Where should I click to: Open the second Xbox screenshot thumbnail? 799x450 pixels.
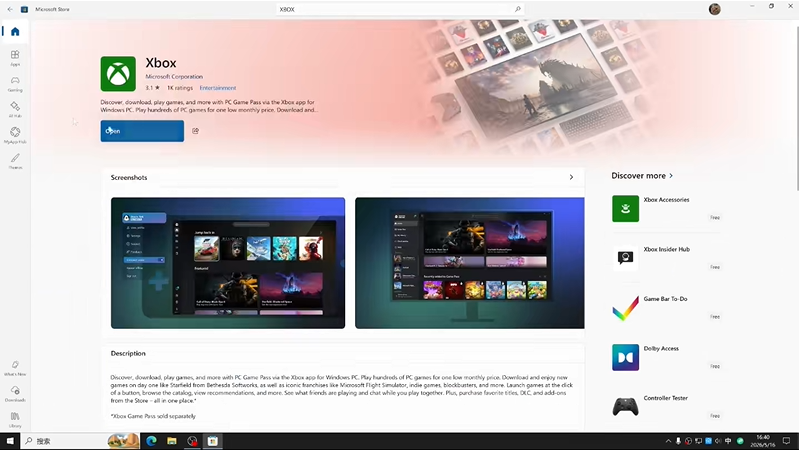[470, 263]
